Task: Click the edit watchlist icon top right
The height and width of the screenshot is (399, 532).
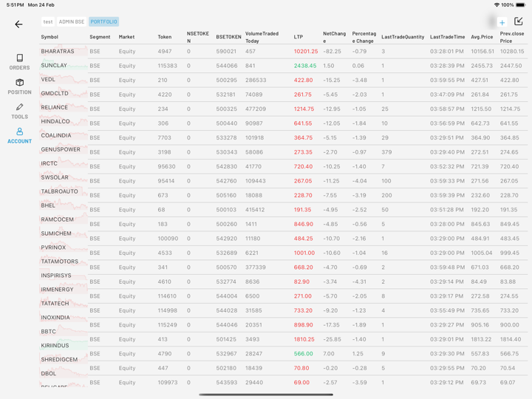Action: tap(519, 21)
